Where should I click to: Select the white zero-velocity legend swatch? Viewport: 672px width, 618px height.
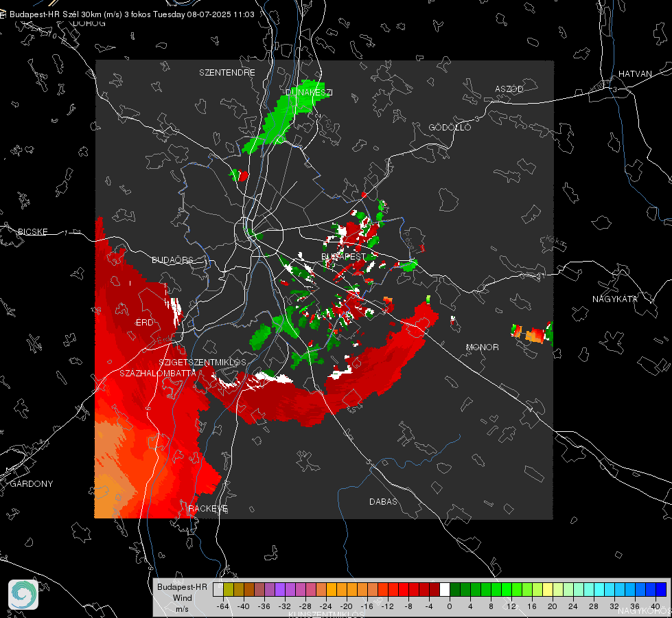point(445,590)
